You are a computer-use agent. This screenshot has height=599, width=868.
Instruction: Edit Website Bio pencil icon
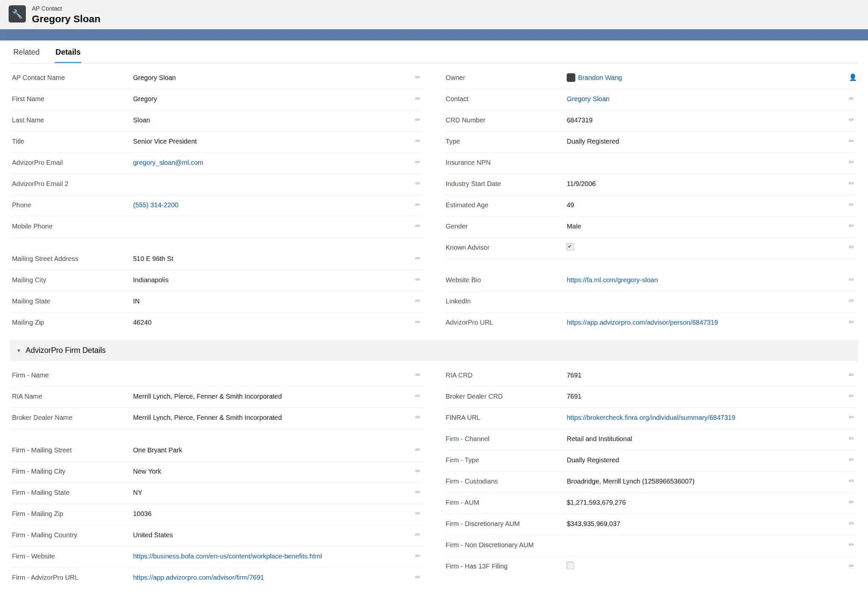851,280
